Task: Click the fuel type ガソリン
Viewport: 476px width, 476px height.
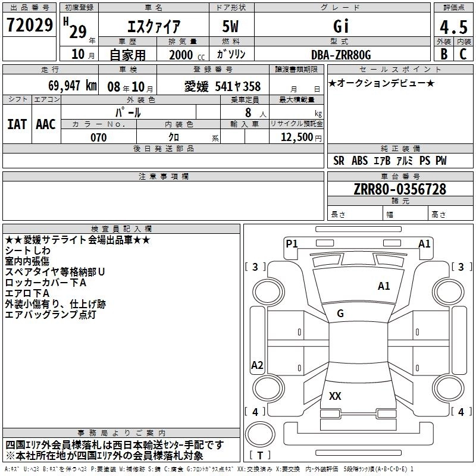Action: [231, 54]
